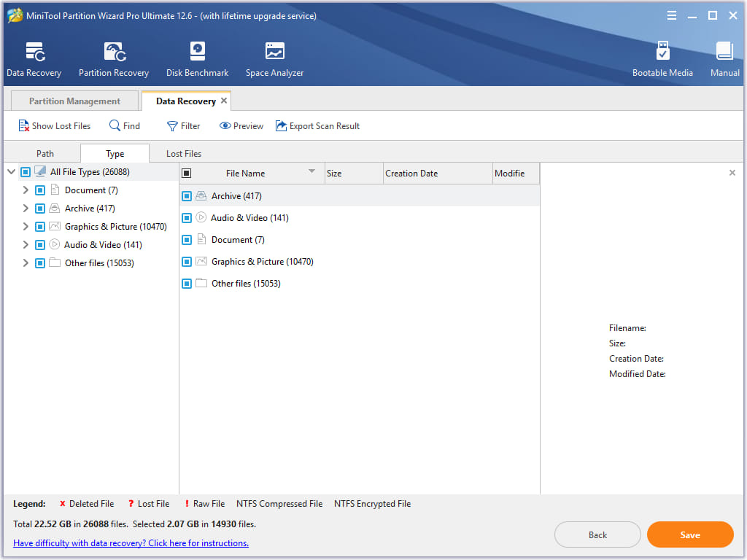This screenshot has width=747, height=560.
Task: Expand the Document (7) tree node
Action: [x=26, y=190]
